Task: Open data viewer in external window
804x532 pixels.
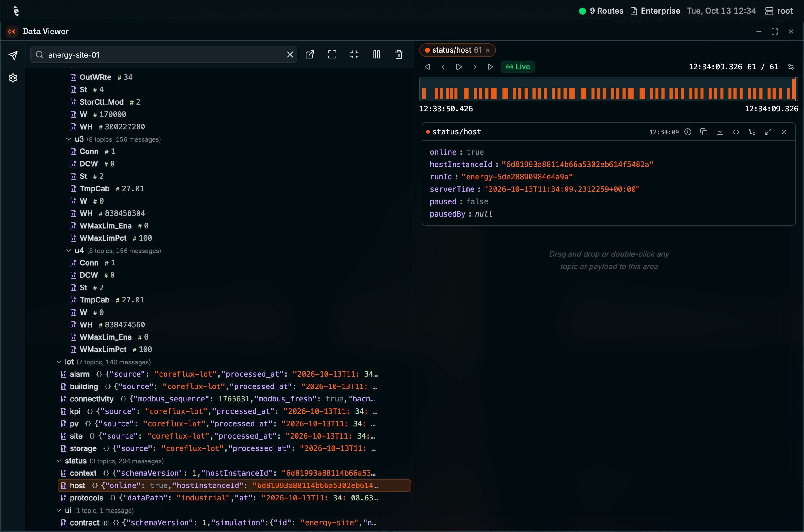Action: coord(310,55)
